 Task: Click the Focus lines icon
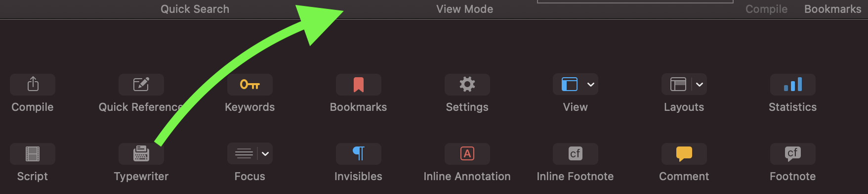pyautogui.click(x=244, y=154)
